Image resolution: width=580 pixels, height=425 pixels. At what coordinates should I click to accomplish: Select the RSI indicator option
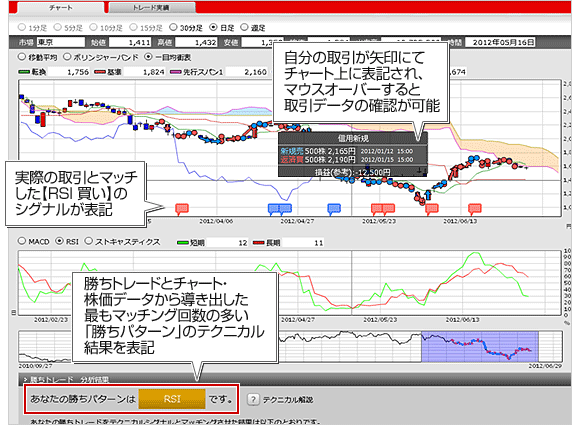click(x=59, y=241)
